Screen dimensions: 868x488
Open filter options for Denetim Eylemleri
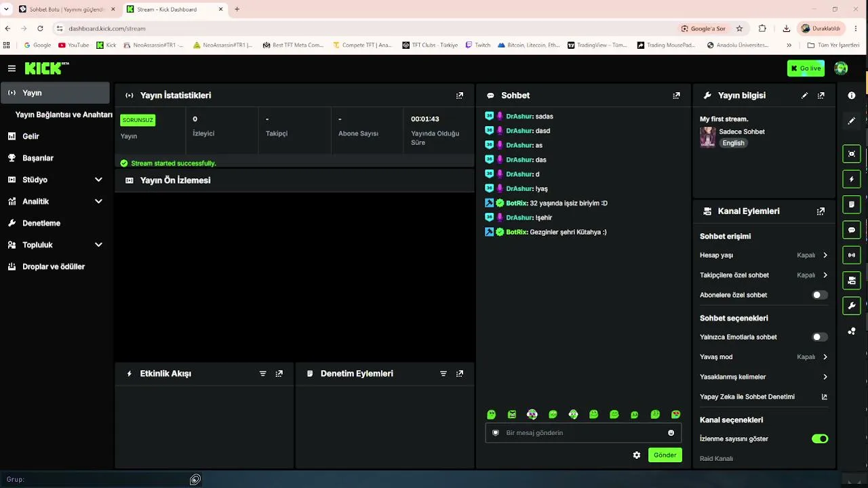443,373
